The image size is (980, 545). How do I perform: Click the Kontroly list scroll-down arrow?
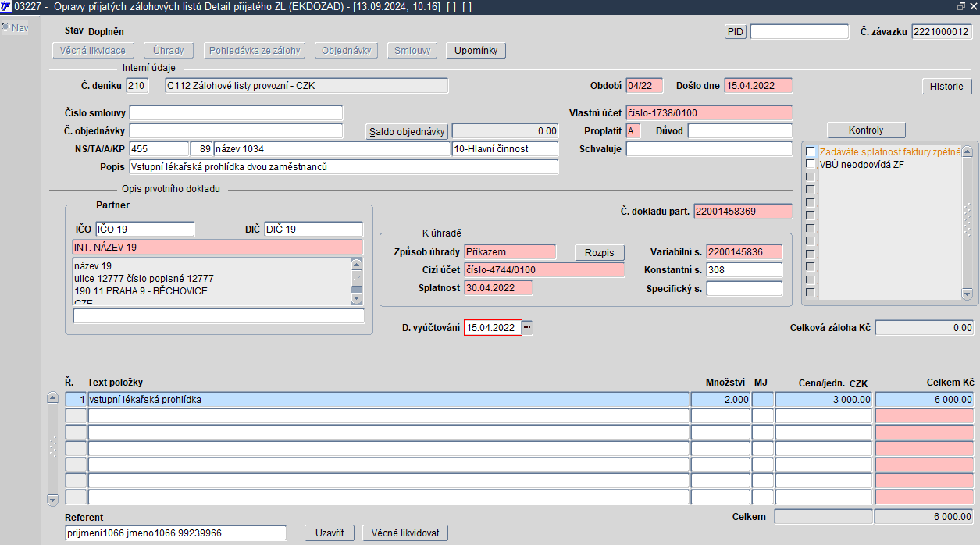coord(968,294)
